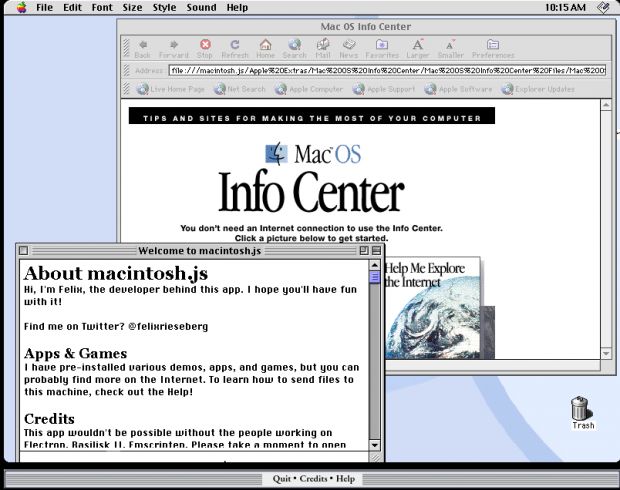Click the Info Center scroll up arrow
The width and height of the screenshot is (620, 490).
[606, 105]
